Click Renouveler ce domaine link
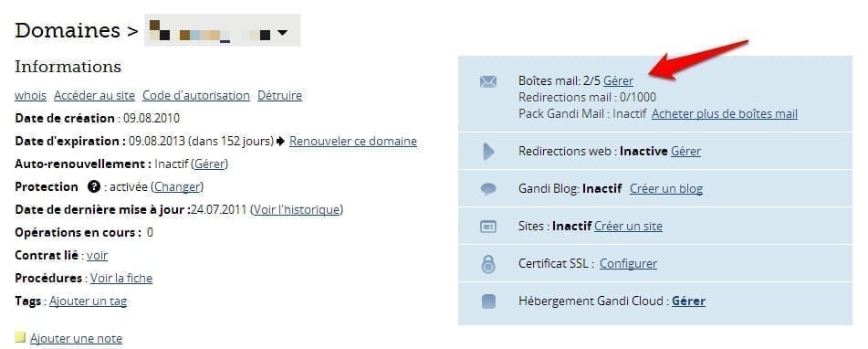Viewport: 868px width, 349px height. (353, 142)
